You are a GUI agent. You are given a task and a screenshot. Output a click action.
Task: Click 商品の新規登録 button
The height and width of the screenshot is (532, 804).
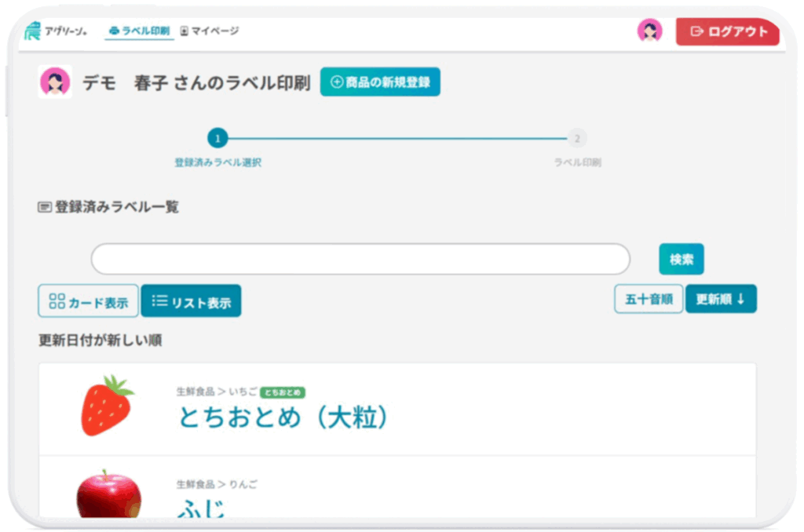click(380, 82)
